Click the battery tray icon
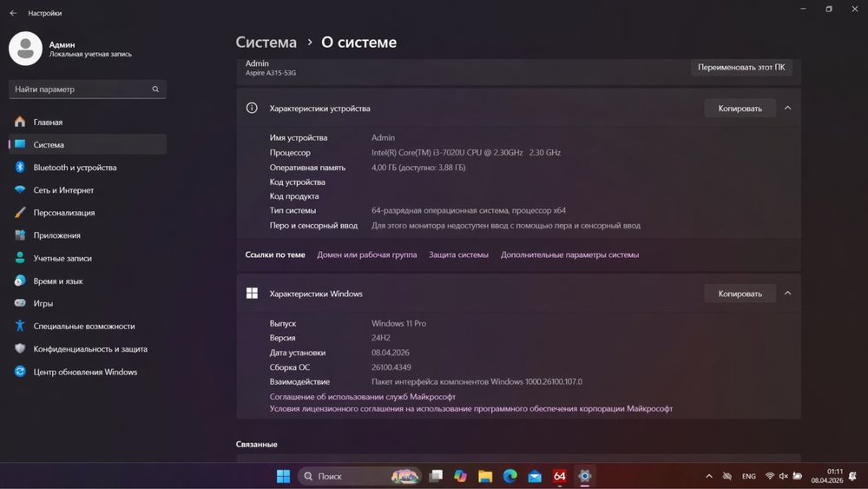Image resolution: width=868 pixels, height=489 pixels. (797, 476)
